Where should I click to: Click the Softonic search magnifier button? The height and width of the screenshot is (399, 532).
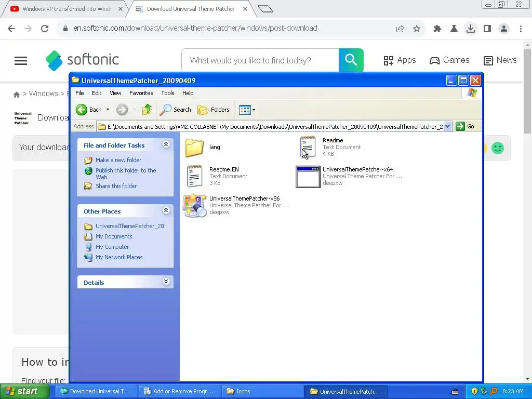click(x=351, y=60)
